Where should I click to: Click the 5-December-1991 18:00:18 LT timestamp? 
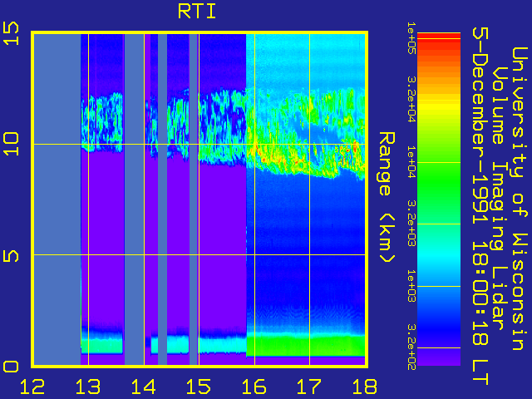point(480,206)
